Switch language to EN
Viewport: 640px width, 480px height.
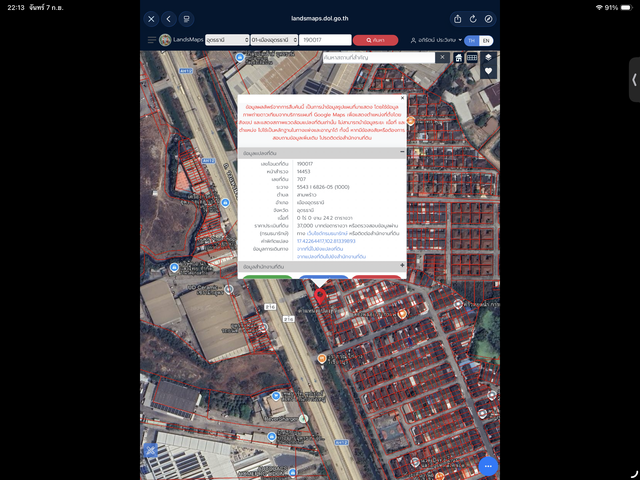pyautogui.click(x=486, y=40)
